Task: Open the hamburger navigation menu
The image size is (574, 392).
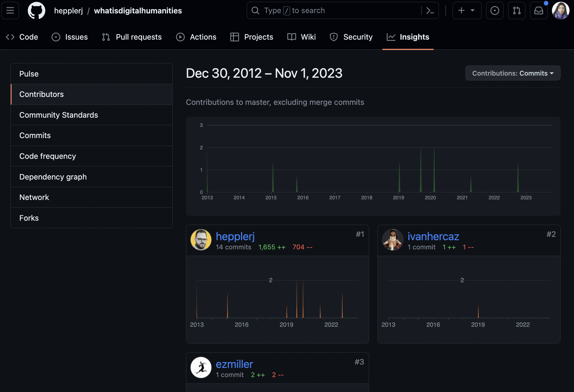Action: click(10, 11)
